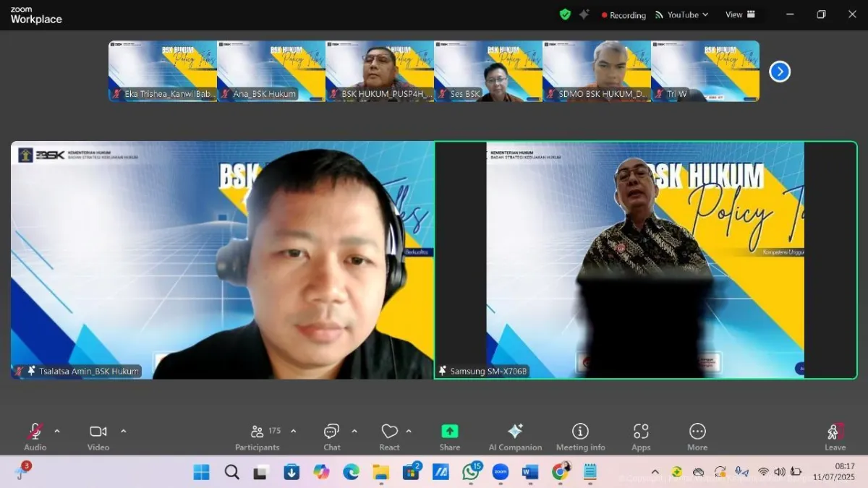This screenshot has height=488, width=868.
Task: Click Samsung SM-X706B name label
Action: [x=489, y=371]
